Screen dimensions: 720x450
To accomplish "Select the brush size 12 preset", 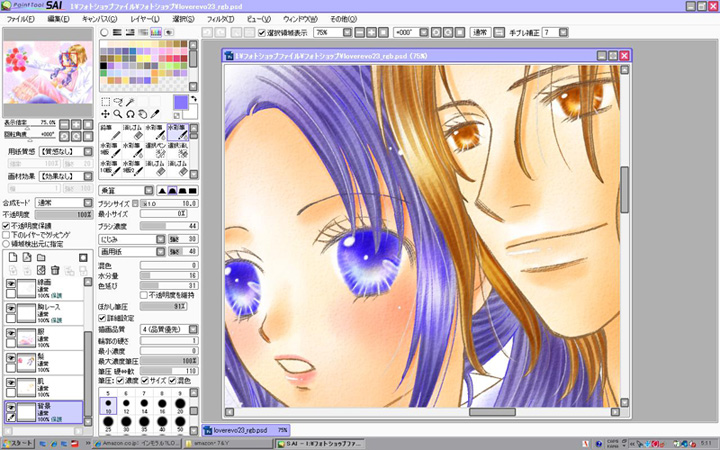I will (x=126, y=406).
